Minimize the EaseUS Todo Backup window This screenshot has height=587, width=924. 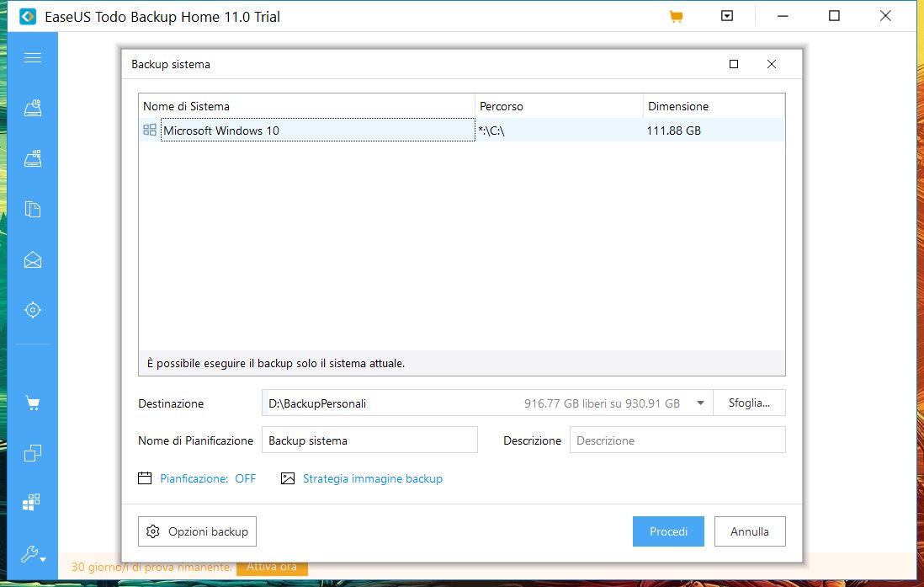click(783, 16)
